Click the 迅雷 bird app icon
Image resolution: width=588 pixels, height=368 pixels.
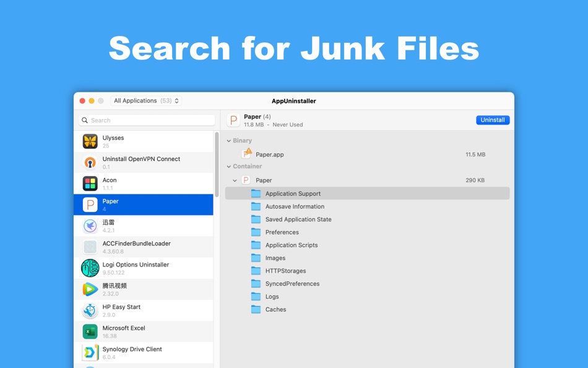pos(90,226)
